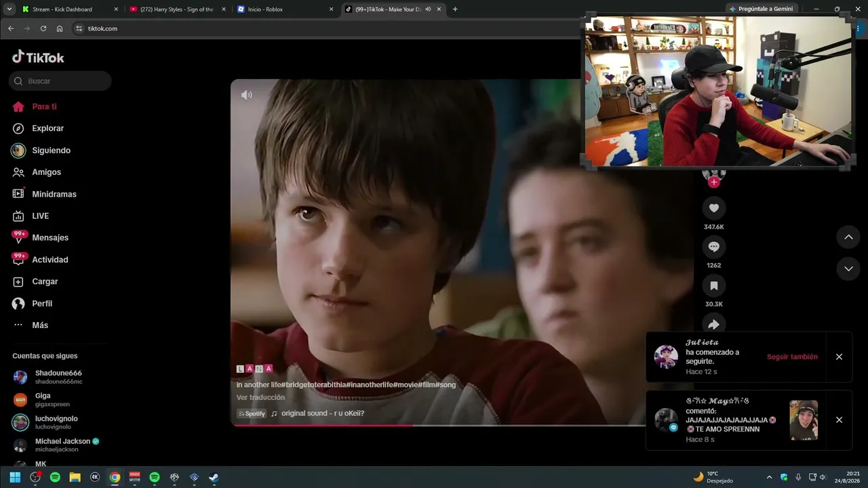Click Seguir también for Julieta
Image resolution: width=868 pixels, height=488 pixels.
click(x=792, y=357)
